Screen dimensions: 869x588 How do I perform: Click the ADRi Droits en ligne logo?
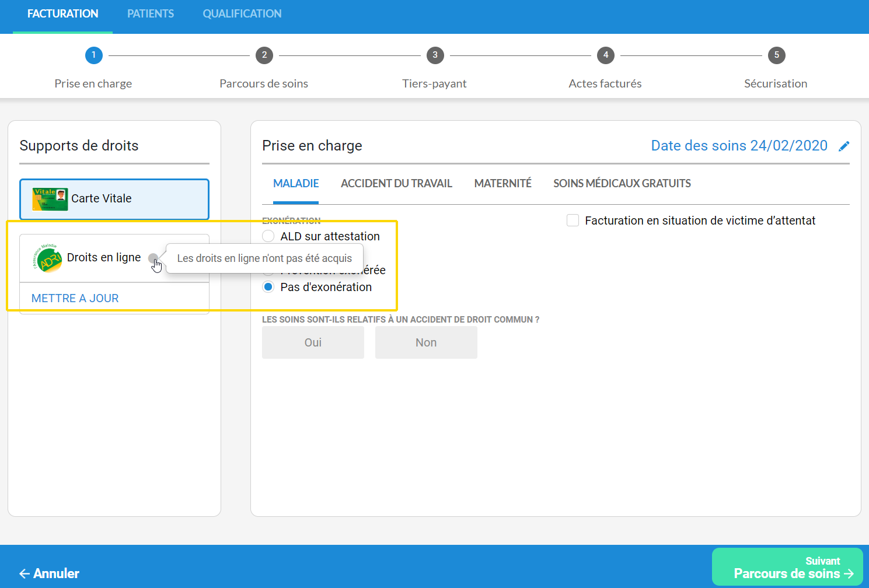(x=48, y=258)
